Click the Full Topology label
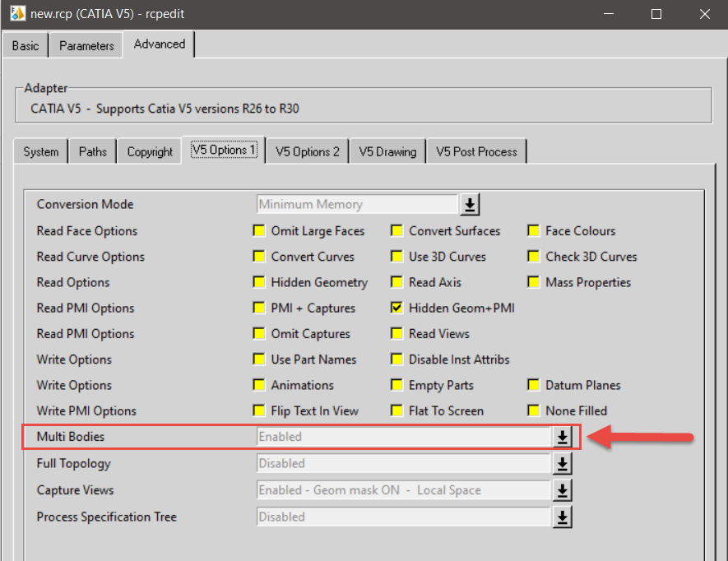Viewport: 728px width, 561px height. [74, 463]
